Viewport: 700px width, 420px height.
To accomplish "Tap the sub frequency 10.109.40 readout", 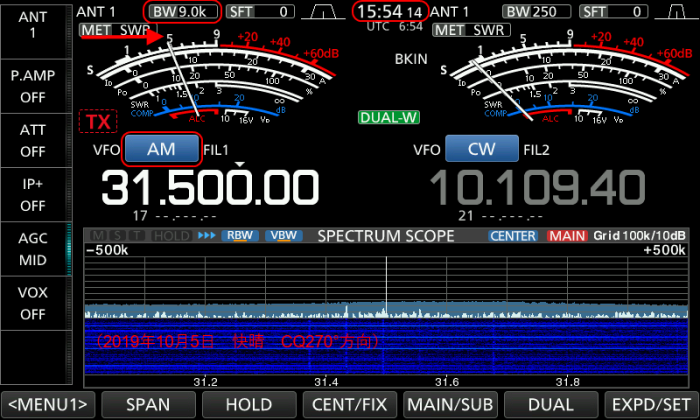I will coord(537,188).
